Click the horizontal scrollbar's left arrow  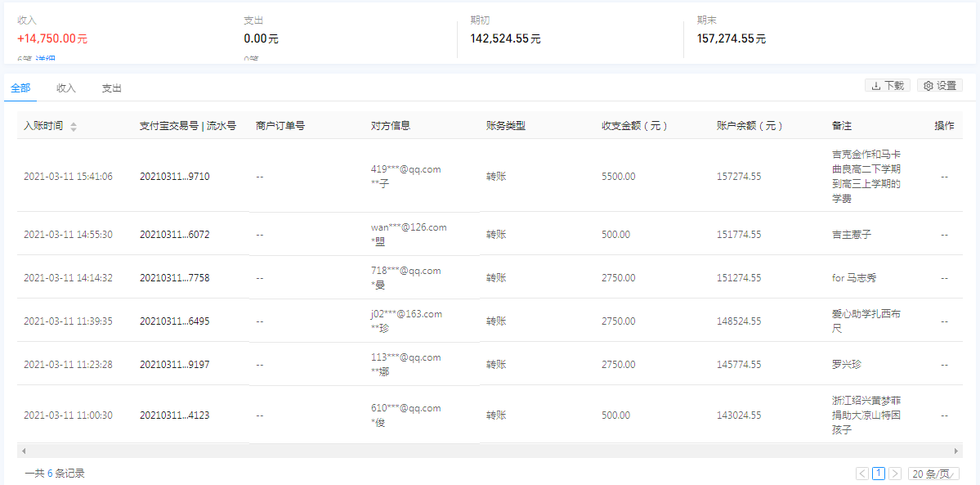pyautogui.click(x=24, y=451)
